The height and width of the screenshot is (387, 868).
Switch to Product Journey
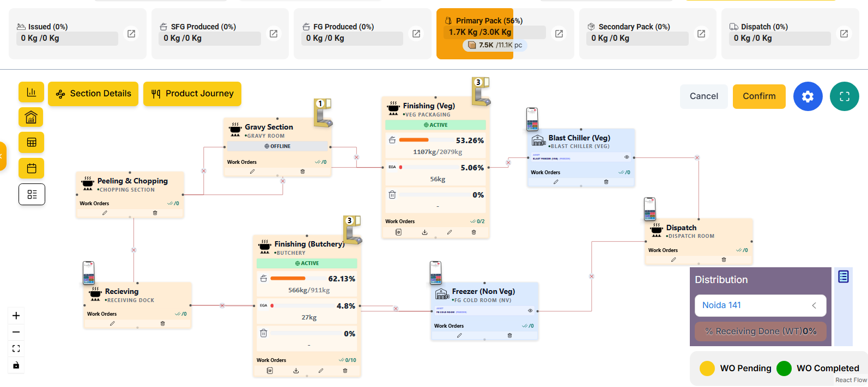pos(192,94)
